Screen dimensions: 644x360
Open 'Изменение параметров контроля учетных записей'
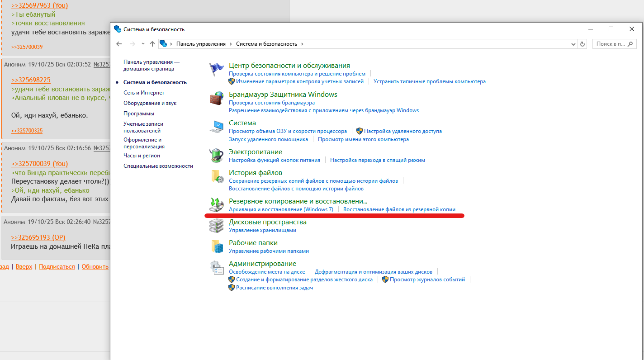click(300, 81)
